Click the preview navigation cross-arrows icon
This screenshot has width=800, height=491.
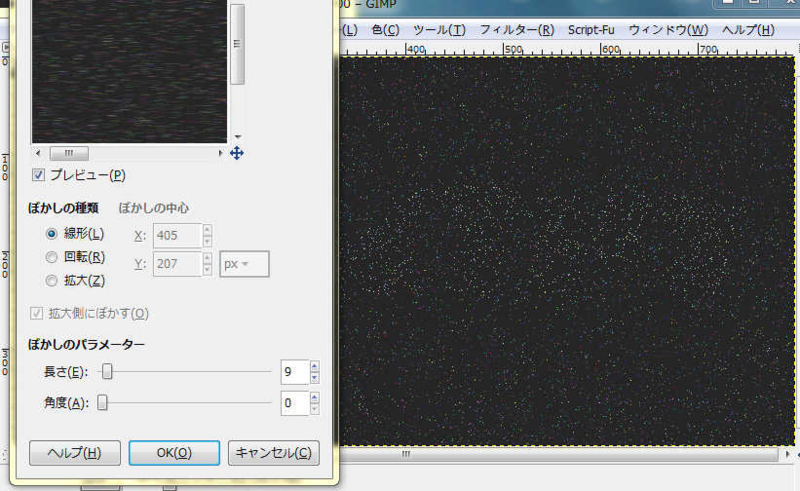pyautogui.click(x=237, y=153)
